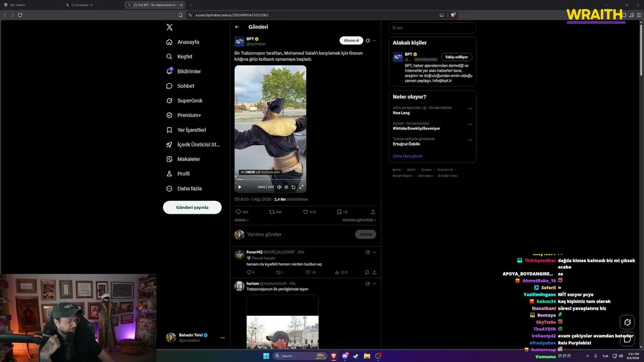Open the Windows Start menu
The width and height of the screenshot is (644, 362).
266,356
